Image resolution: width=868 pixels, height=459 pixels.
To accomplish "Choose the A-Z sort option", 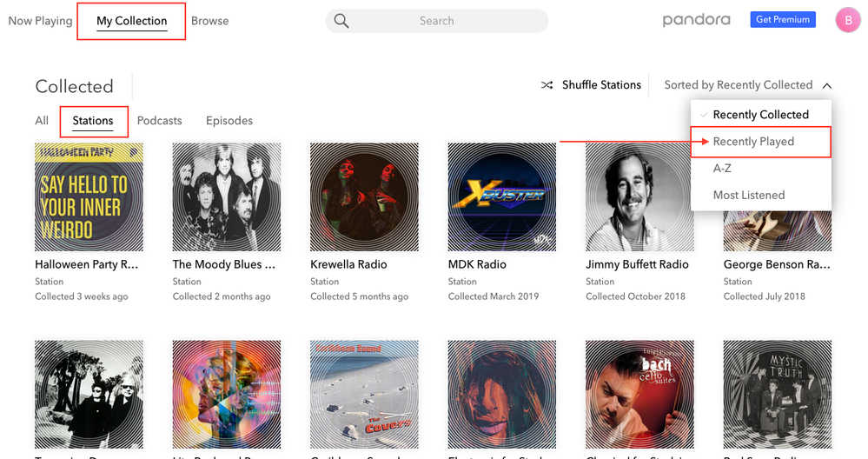I will [722, 169].
